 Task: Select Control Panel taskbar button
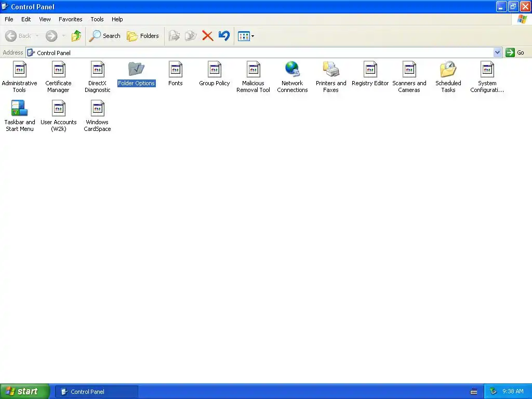96,392
